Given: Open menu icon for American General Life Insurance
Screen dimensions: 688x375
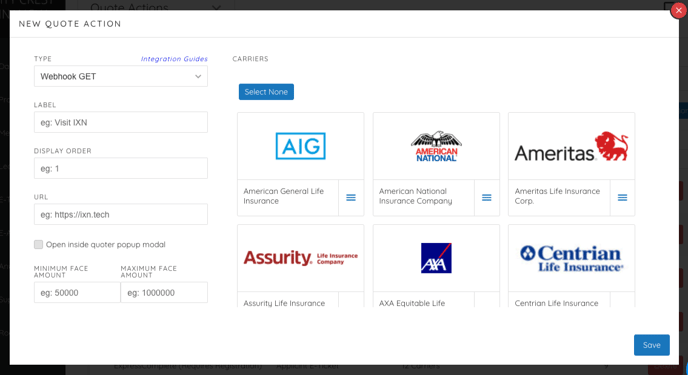Looking at the screenshot, I should [351, 198].
